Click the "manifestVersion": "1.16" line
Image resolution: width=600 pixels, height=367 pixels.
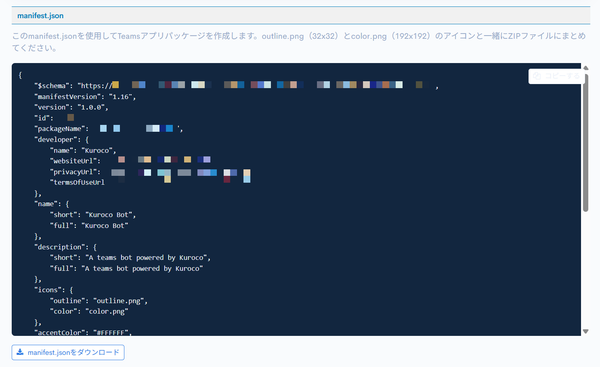(85, 96)
